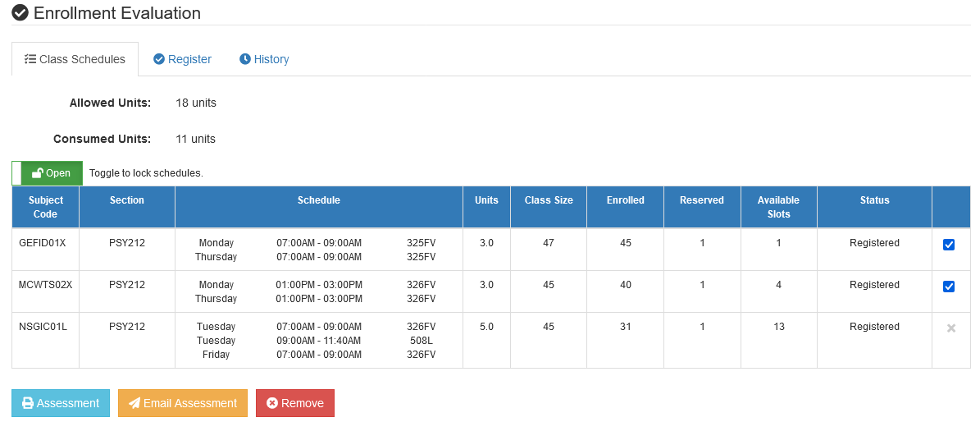Click PSY212 section in MCWTS02X row
The height and width of the screenshot is (422, 980).
point(127,285)
